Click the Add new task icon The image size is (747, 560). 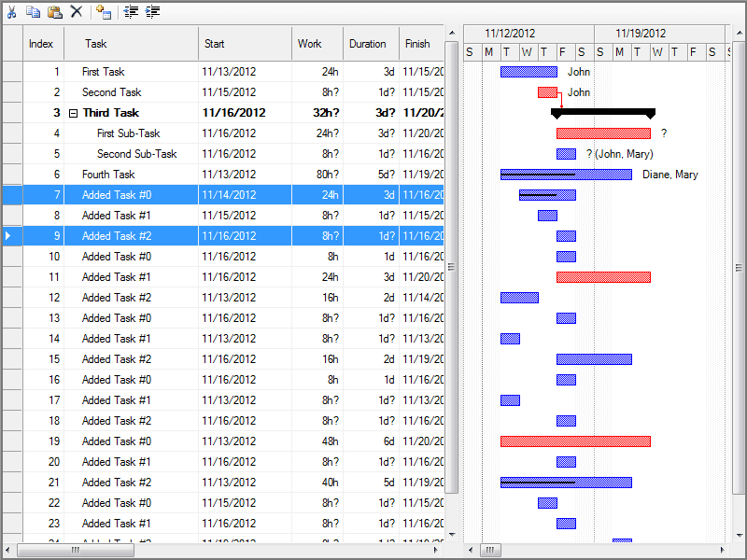pos(104,12)
